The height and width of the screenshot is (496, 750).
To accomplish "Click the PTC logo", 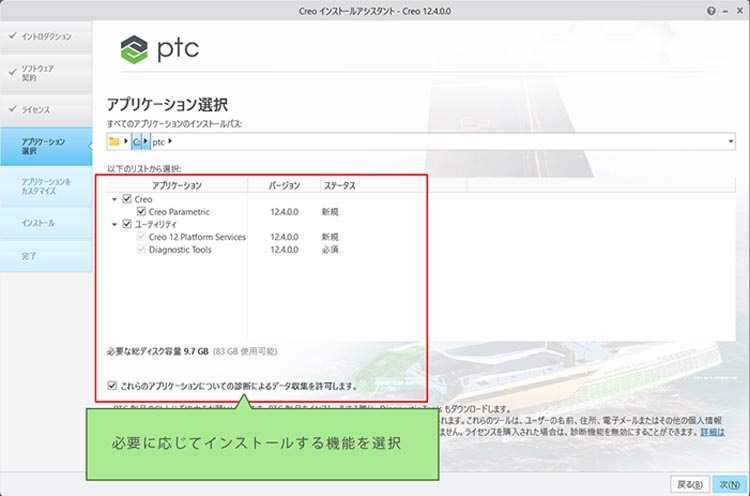I will pos(159,49).
